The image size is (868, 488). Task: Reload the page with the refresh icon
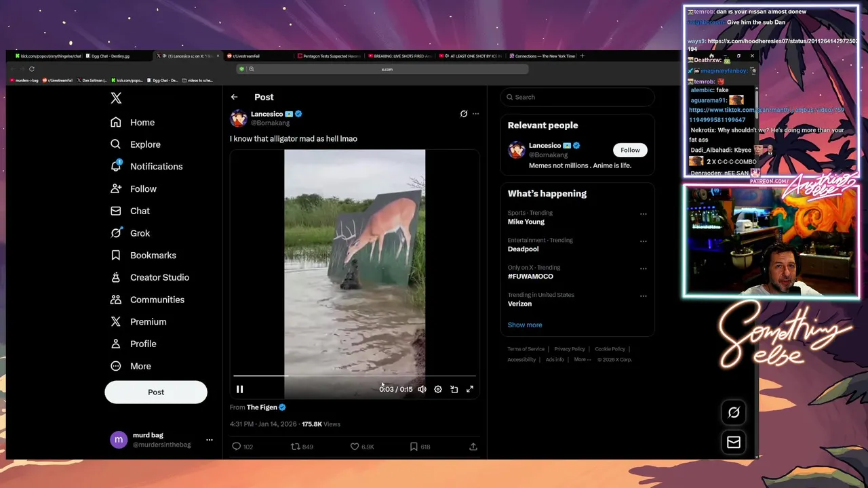(31, 69)
